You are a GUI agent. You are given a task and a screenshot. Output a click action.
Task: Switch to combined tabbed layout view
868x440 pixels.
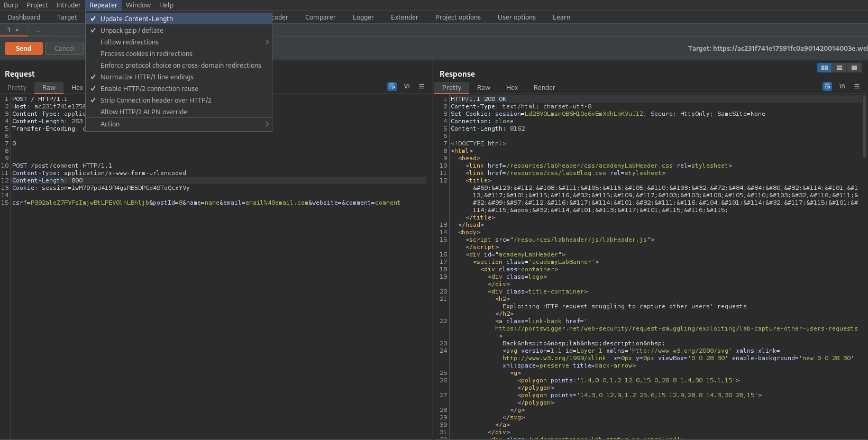[x=854, y=68]
